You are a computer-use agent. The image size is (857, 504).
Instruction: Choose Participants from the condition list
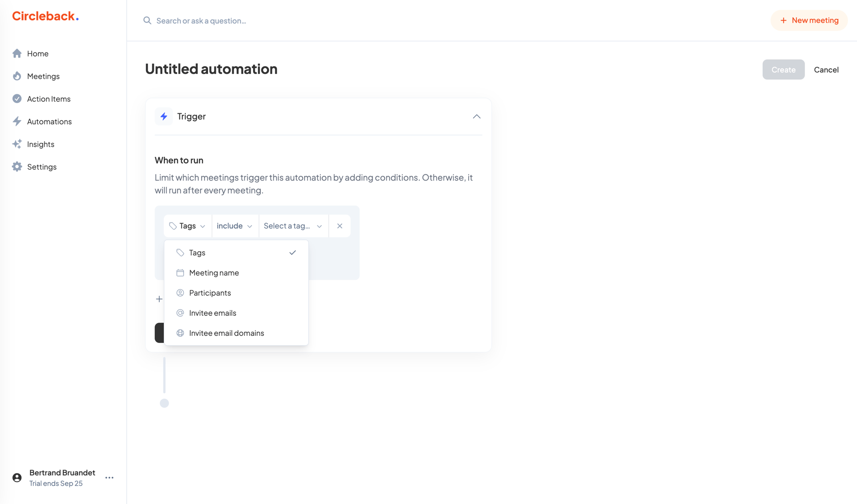210,293
